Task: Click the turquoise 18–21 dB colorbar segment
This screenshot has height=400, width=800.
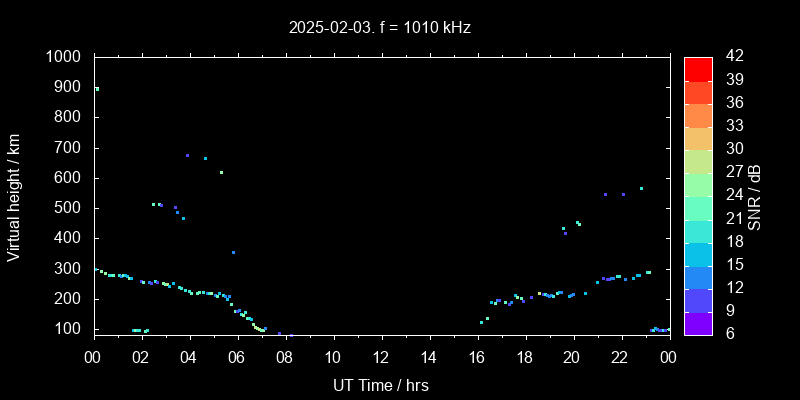Action: pyautogui.click(x=698, y=230)
